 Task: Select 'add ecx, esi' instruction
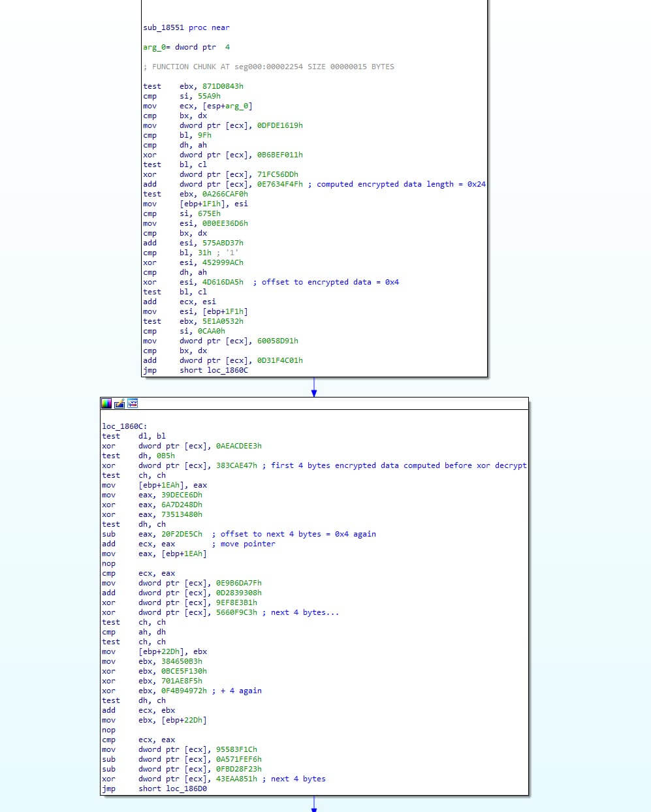pos(180,302)
